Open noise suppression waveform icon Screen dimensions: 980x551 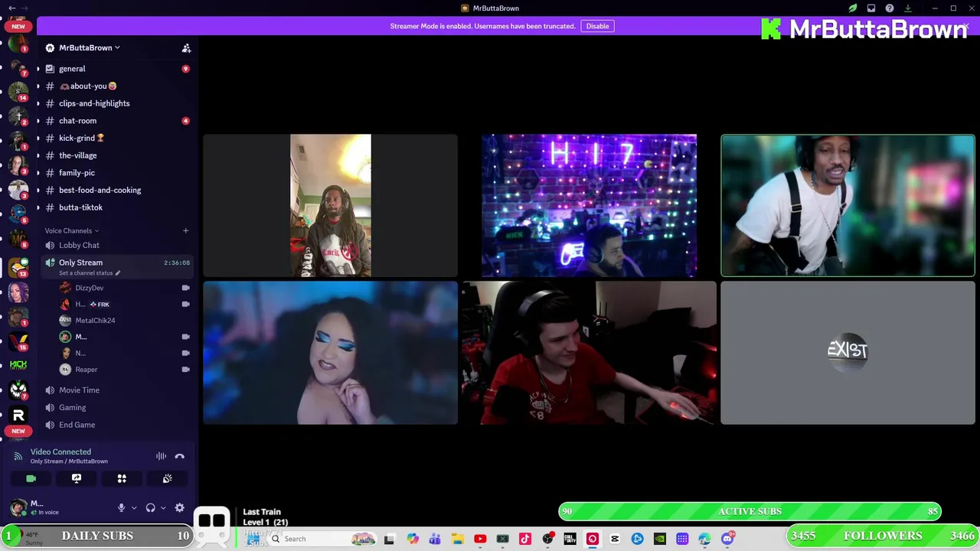tap(162, 456)
